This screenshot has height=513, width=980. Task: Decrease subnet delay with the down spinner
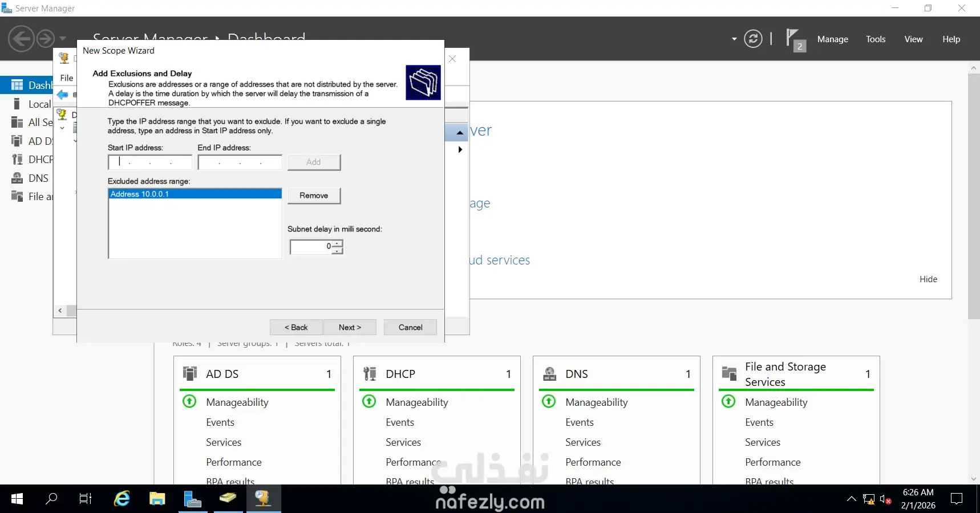338,250
